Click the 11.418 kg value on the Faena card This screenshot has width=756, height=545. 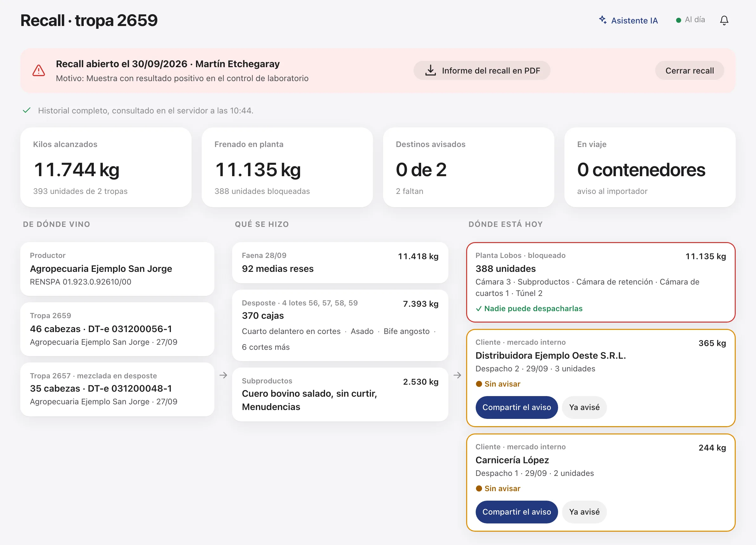[418, 256]
